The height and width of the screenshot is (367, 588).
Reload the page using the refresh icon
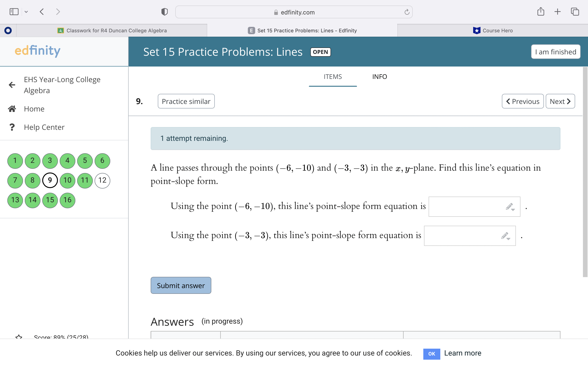407,12
